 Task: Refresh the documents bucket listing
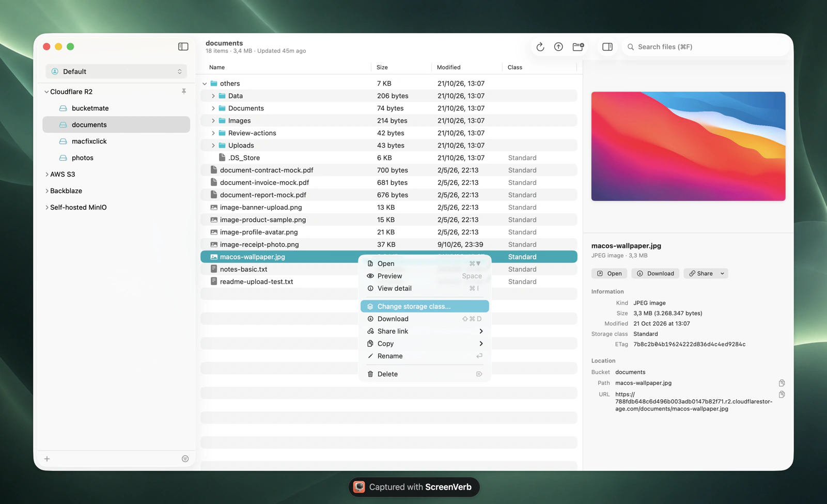540,47
